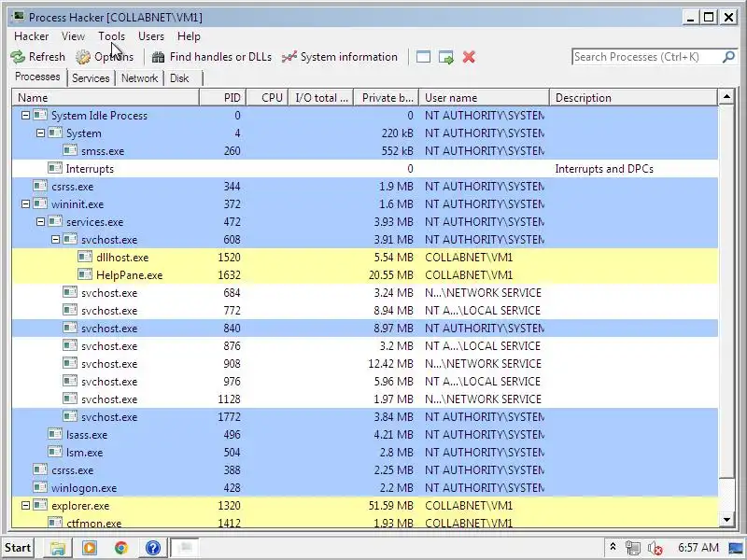Click the muted volume tray icon

655,549
